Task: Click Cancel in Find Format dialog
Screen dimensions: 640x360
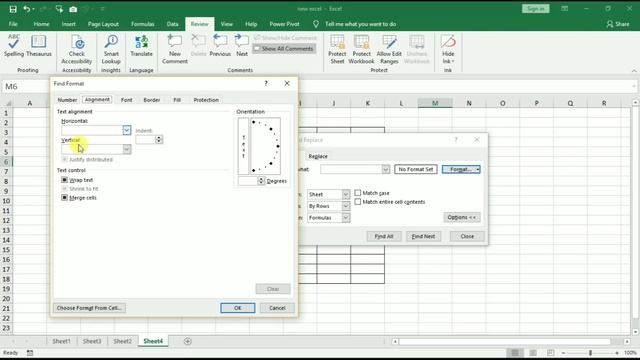Action: (277, 308)
